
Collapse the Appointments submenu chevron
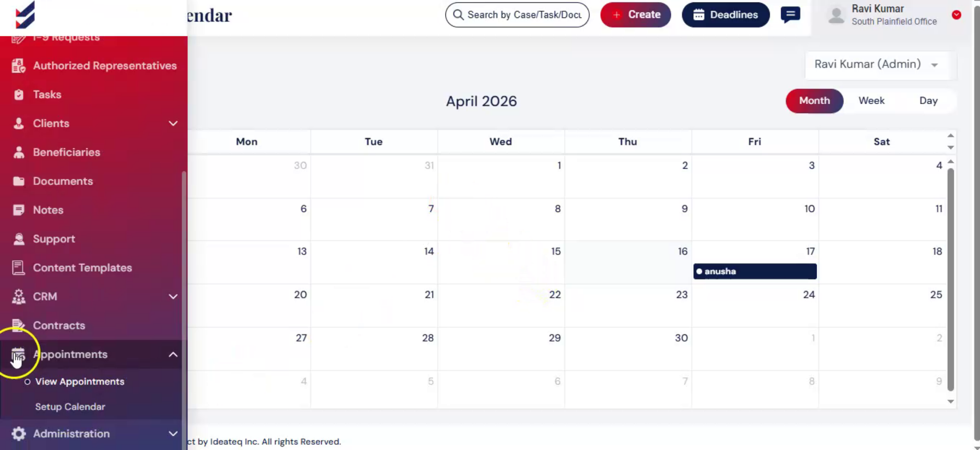[173, 354]
